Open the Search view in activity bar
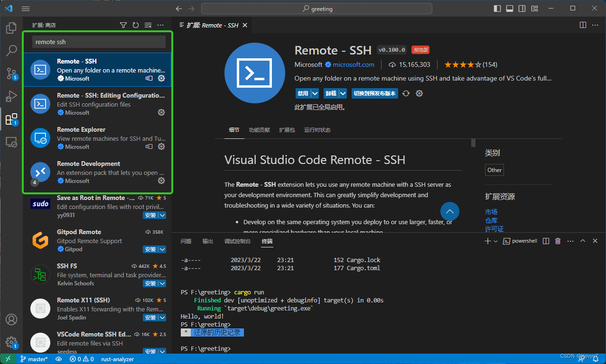Viewport: 606px width, 364px height. (11, 50)
